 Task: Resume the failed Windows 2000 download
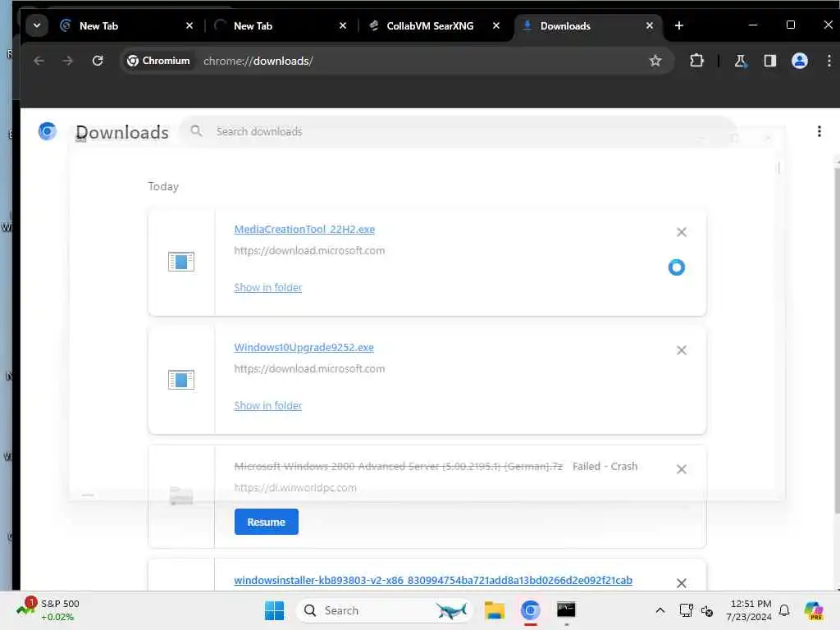[x=267, y=522]
